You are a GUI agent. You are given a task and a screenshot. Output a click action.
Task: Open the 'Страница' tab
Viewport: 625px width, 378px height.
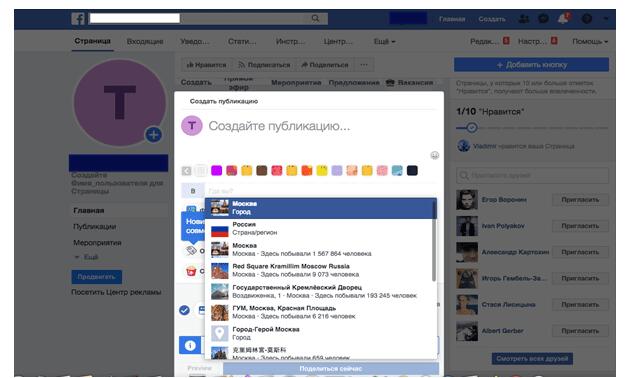tap(92, 41)
